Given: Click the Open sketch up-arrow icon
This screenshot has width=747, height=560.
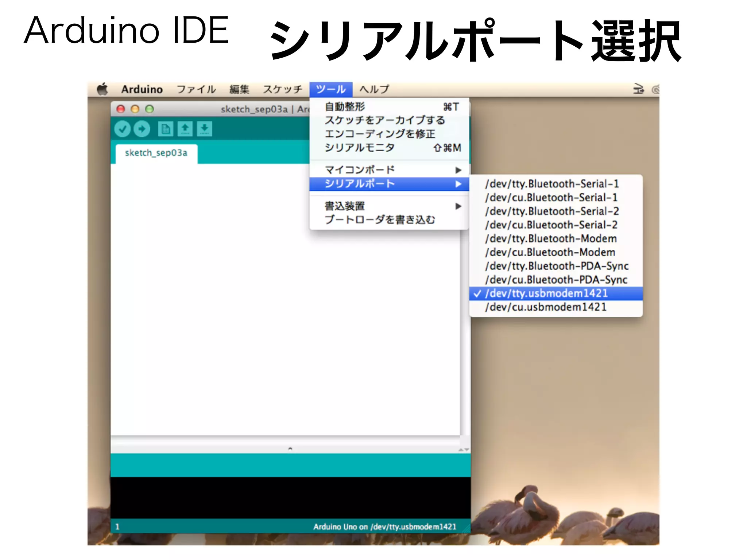Looking at the screenshot, I should 185,129.
